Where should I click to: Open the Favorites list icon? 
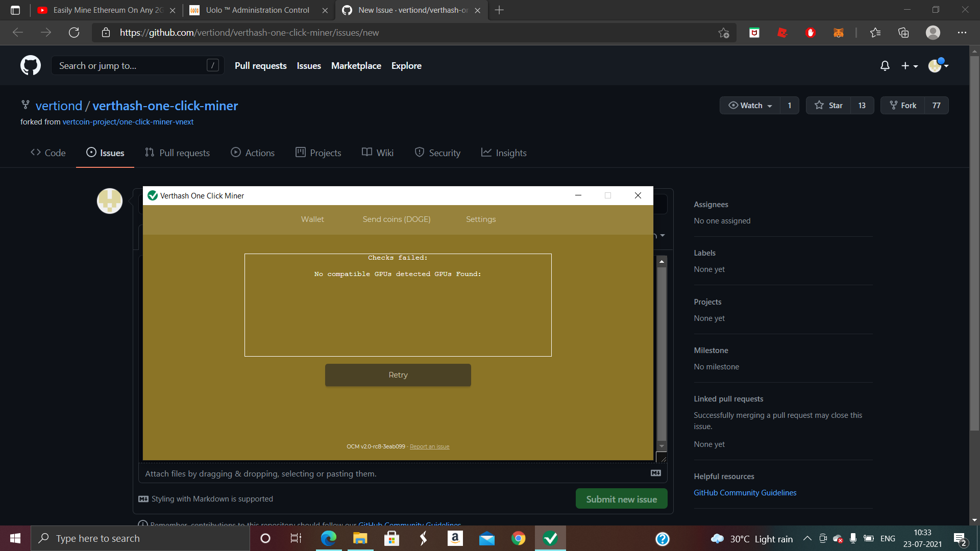click(x=875, y=33)
